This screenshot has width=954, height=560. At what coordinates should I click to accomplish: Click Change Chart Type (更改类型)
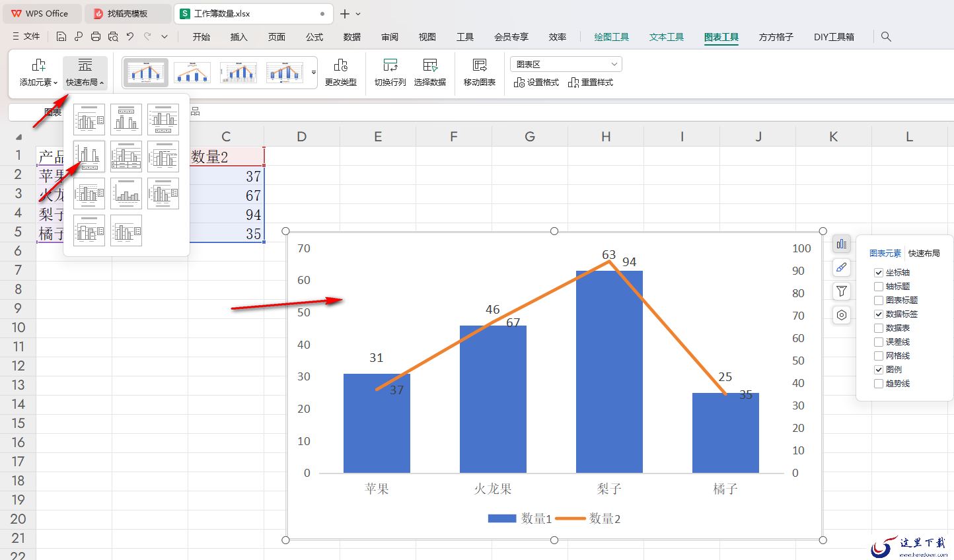click(341, 73)
